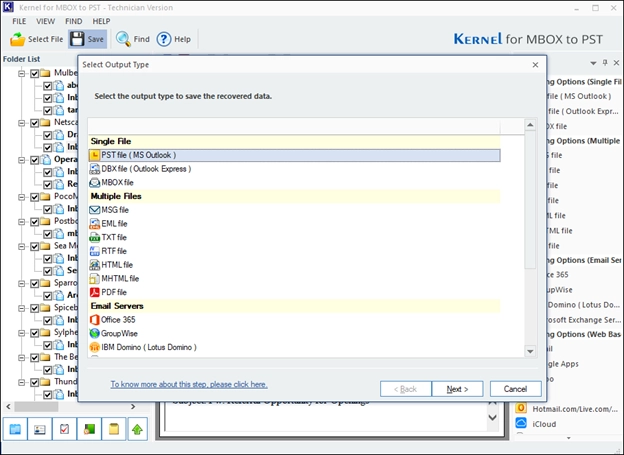
Task: Open yellow notes icon in bottom bar
Action: coord(114,429)
